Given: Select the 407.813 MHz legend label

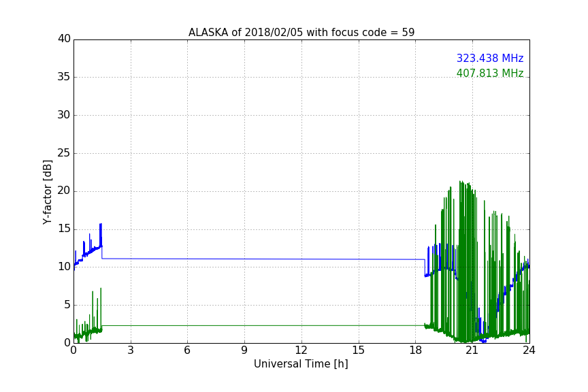Looking at the screenshot, I should [490, 73].
